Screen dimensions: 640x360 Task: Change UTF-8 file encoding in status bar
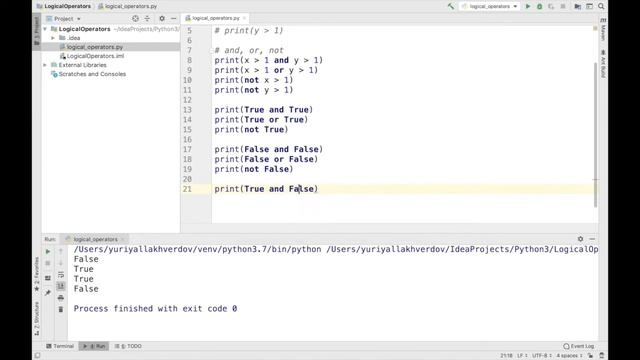541,356
